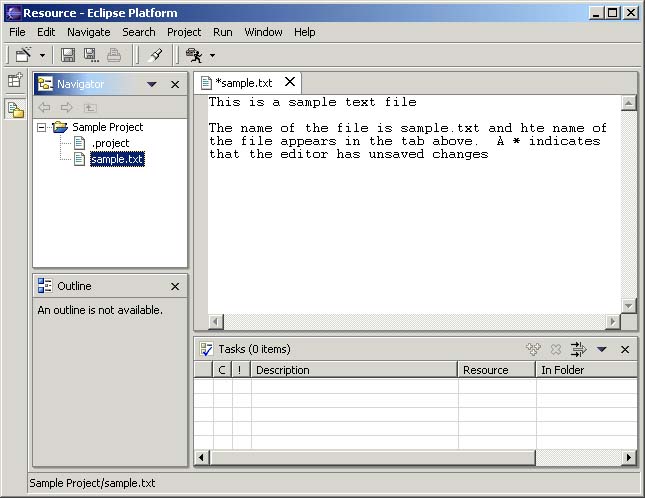Click the editor scroll up arrow
The image size is (645, 498).
(x=629, y=103)
